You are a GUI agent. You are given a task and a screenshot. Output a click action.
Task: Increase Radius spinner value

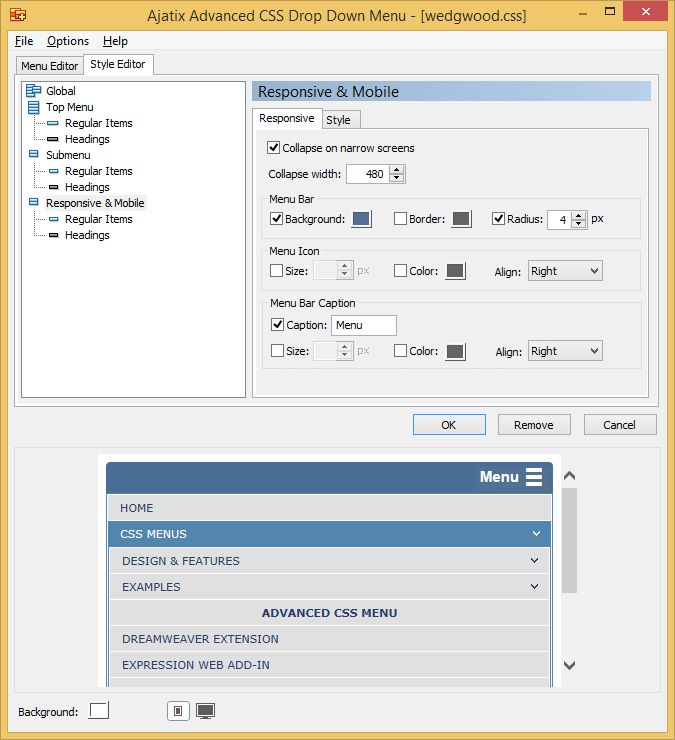(579, 215)
